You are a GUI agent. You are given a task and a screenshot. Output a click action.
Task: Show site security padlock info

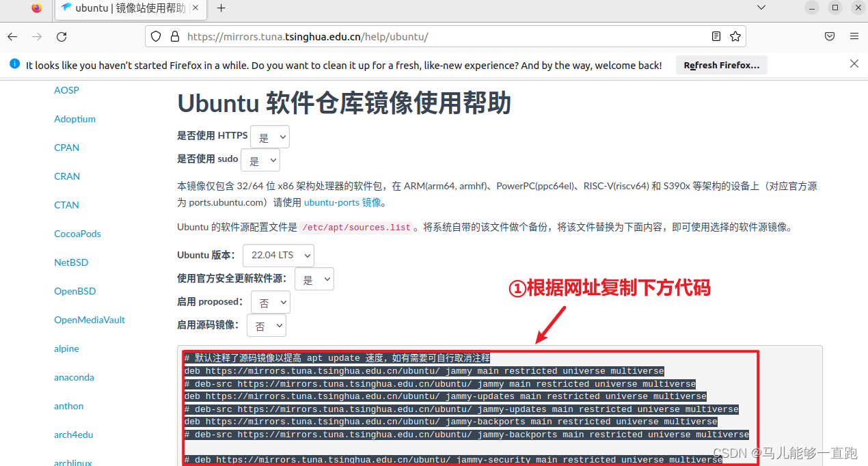(174, 36)
